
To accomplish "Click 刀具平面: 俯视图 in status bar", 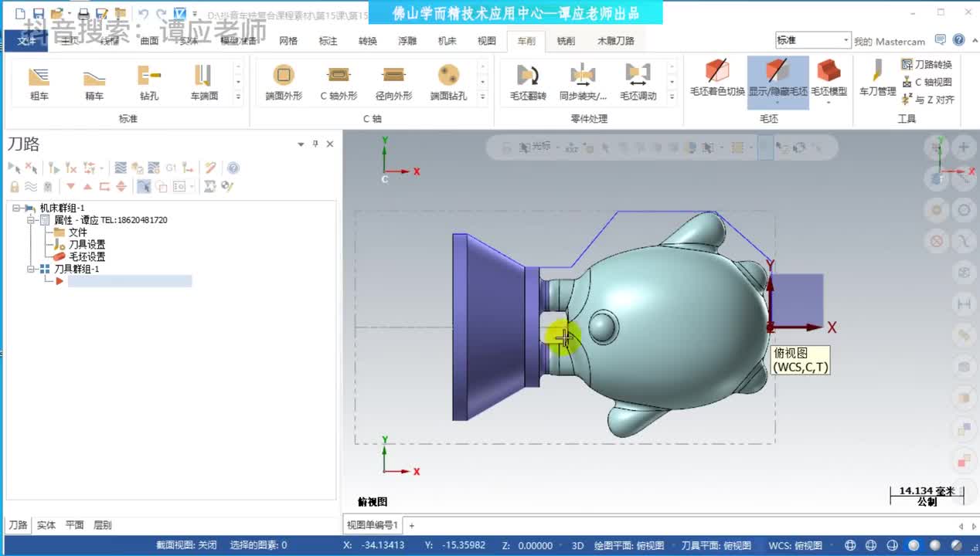I will 716,545.
